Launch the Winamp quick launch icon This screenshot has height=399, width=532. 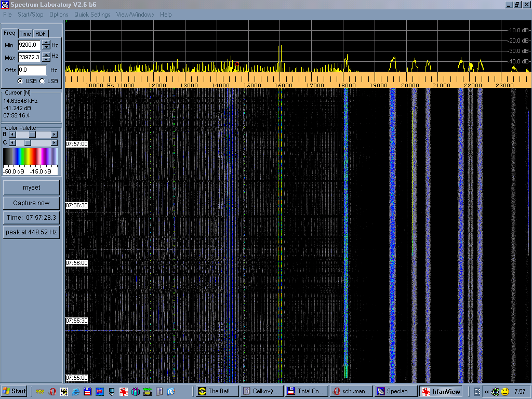40,392
